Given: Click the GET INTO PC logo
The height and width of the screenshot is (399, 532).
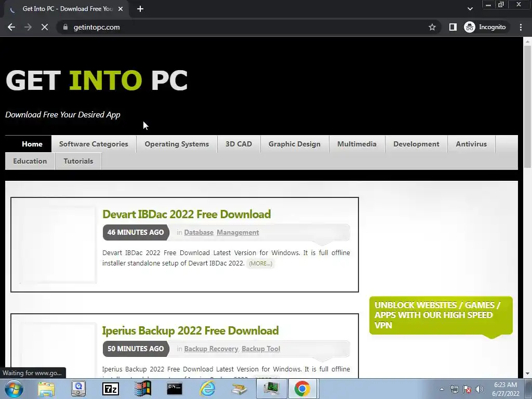Looking at the screenshot, I should [97, 81].
